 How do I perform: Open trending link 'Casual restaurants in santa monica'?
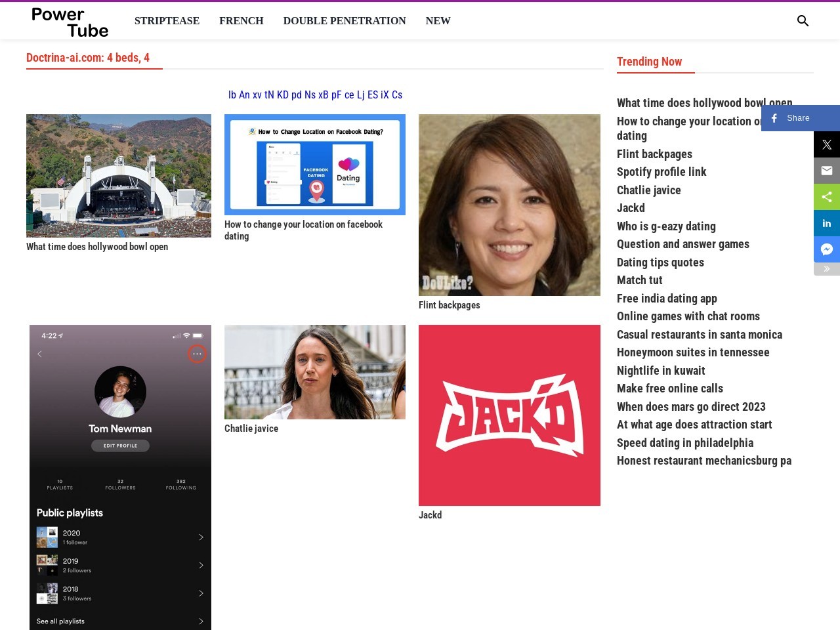[700, 335]
